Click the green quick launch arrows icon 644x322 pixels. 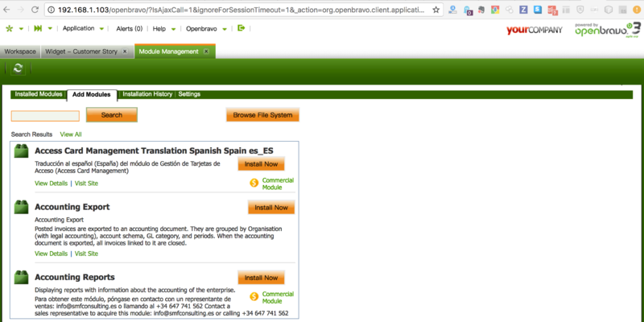(x=38, y=28)
